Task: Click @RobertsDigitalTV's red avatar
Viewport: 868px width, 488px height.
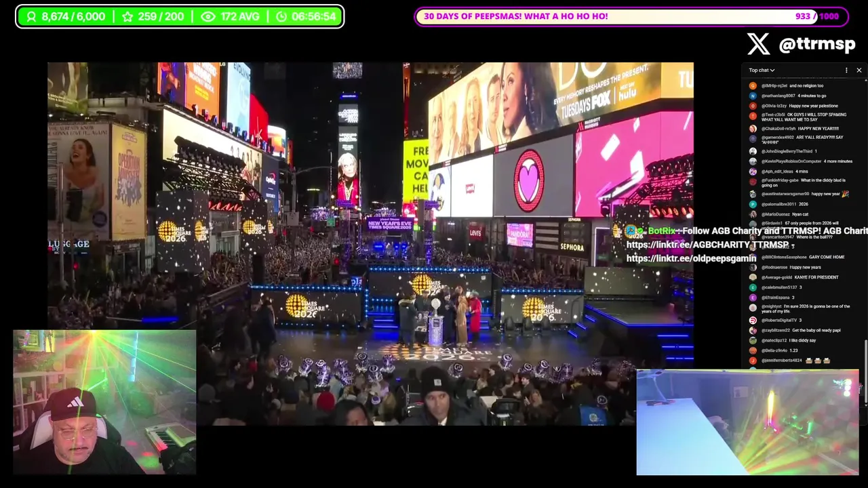Action: pos(753,320)
